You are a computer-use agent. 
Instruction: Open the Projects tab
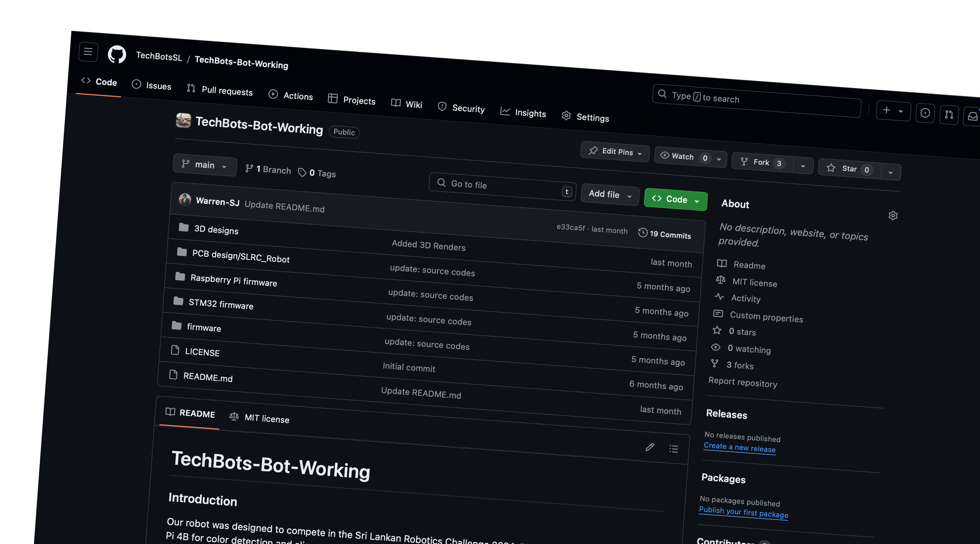click(351, 100)
